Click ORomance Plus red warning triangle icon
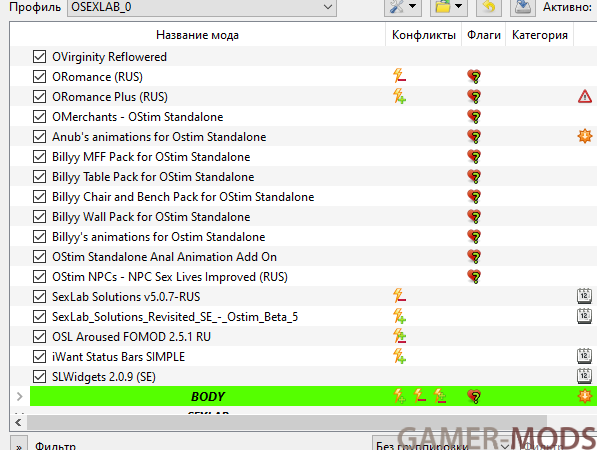 [585, 97]
